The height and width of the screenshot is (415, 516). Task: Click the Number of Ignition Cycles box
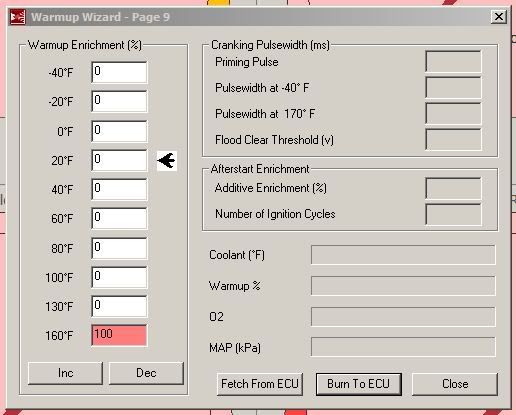pyautogui.click(x=453, y=214)
